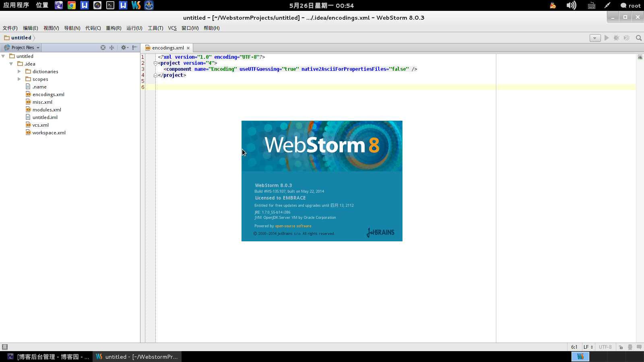Screen dimensions: 644x362
Task: Open the 窗口(W) menu
Action: coord(190,28)
